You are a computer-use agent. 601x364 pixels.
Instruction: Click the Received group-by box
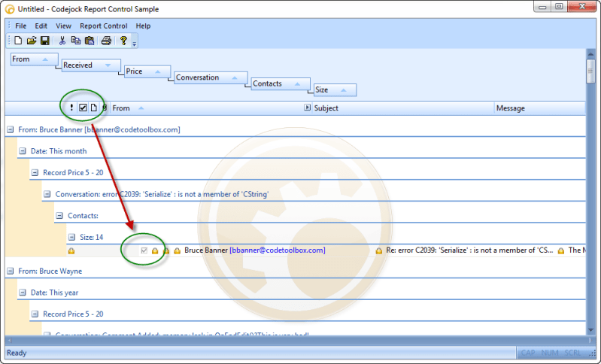coord(91,65)
